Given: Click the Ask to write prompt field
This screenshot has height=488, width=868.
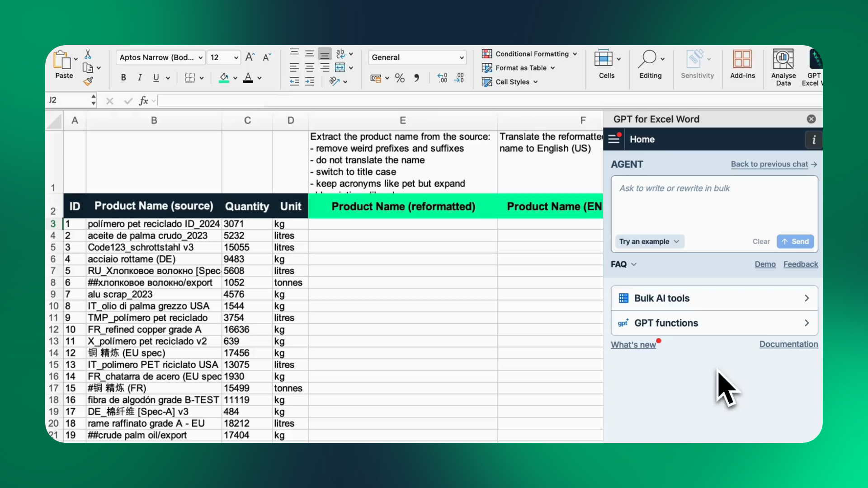Looking at the screenshot, I should pos(714,203).
